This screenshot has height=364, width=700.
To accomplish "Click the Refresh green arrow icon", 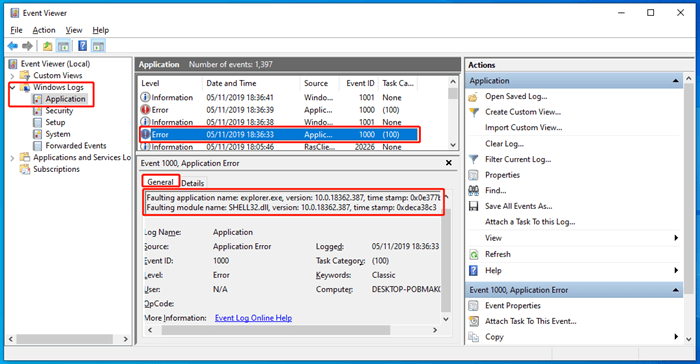I will coord(474,255).
